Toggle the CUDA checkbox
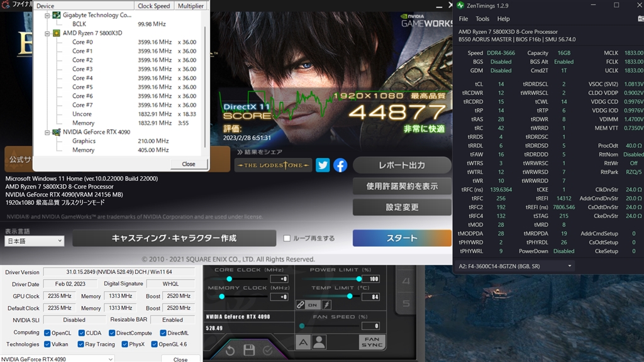 pos(81,333)
